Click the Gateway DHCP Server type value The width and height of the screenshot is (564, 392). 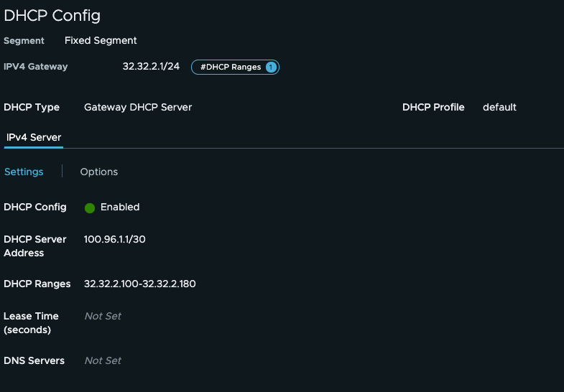click(138, 108)
